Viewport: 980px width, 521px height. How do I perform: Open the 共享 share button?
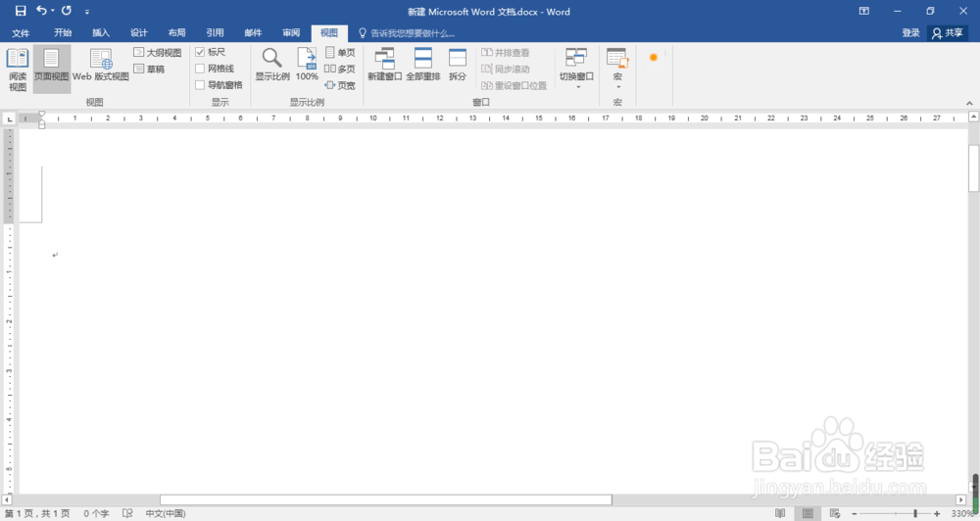click(948, 33)
